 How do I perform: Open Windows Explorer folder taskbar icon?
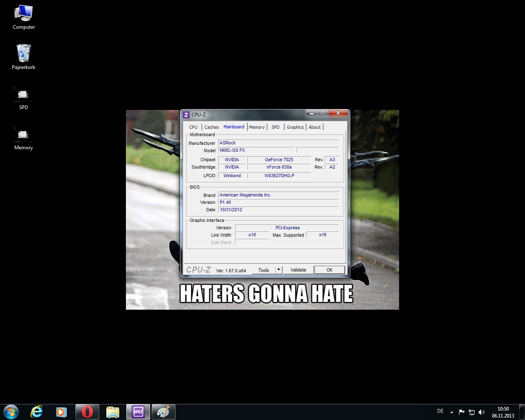pos(112,412)
